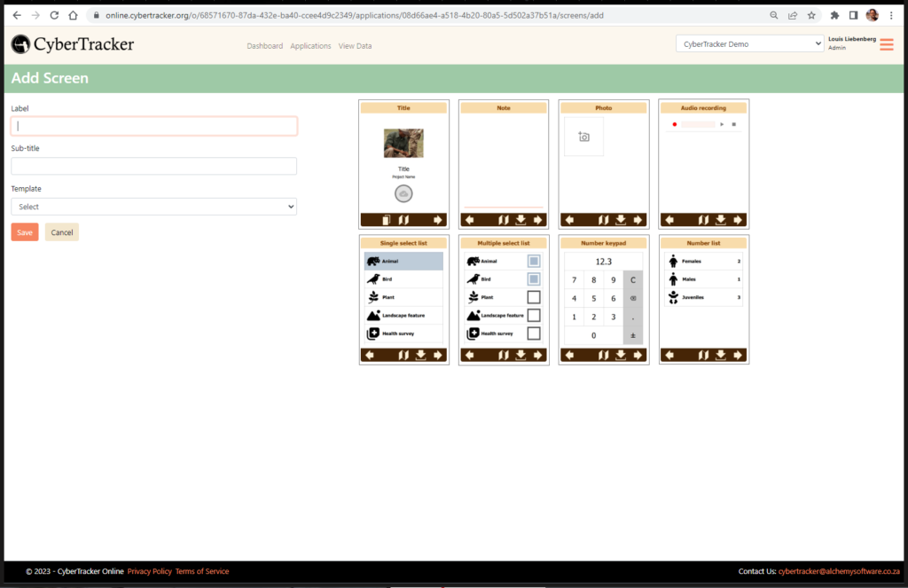Check the Plant checkbox in Multiple select list
Viewport: 908px width, 588px height.
coord(534,297)
